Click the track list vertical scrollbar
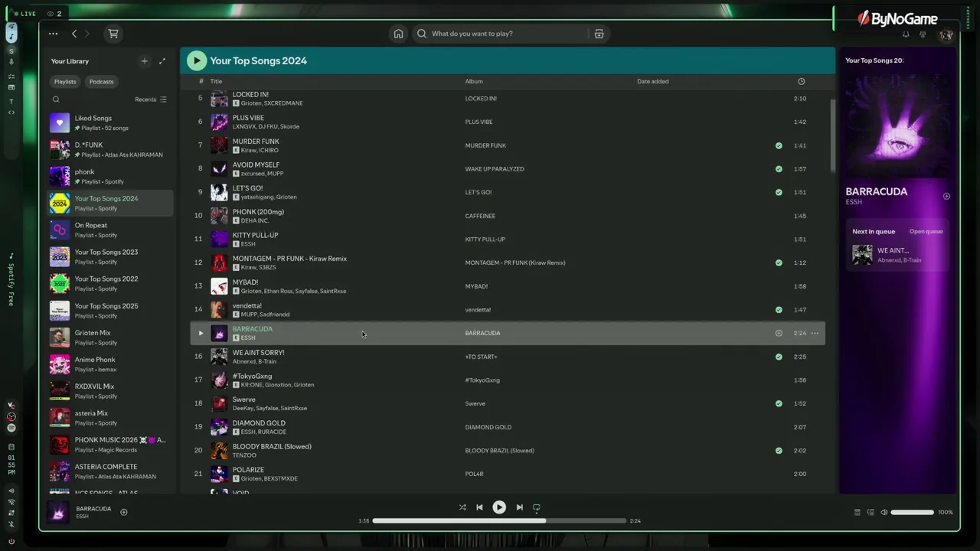980x551 pixels. click(x=833, y=135)
